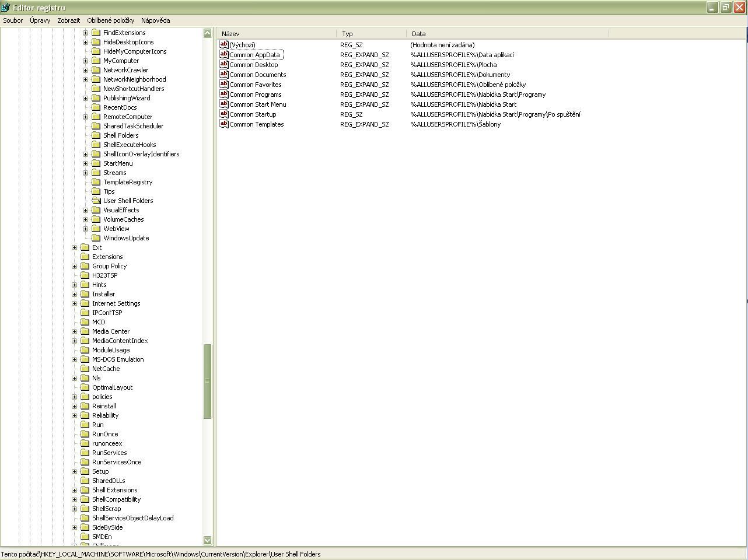Select the SharedTaskScheduler tree key
Screen dimensions: 748x560
tap(134, 126)
